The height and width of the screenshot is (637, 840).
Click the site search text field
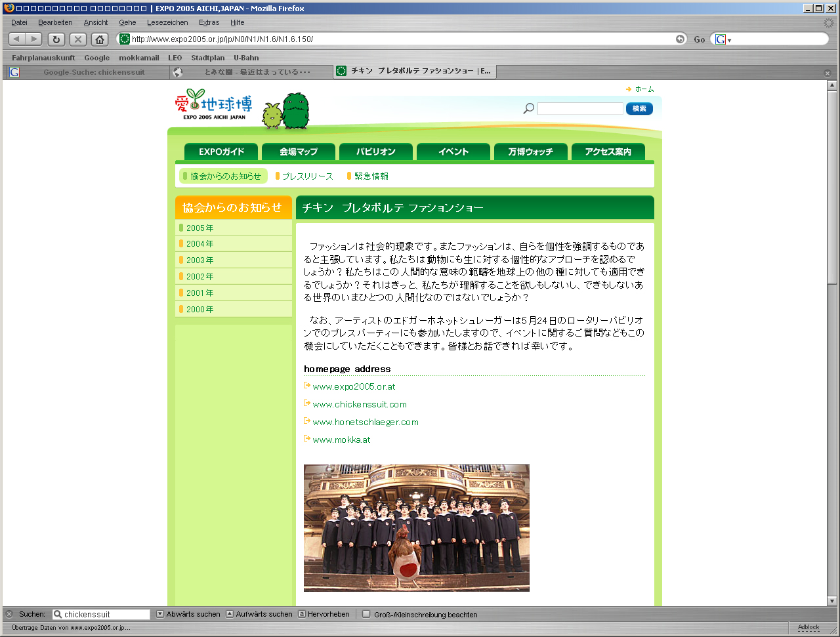(580, 108)
